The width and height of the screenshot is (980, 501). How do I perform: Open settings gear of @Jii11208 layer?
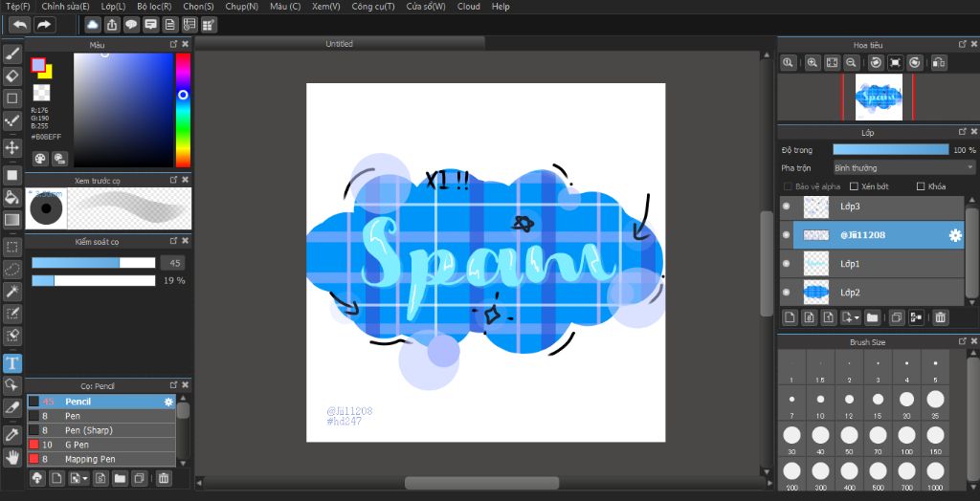point(955,235)
